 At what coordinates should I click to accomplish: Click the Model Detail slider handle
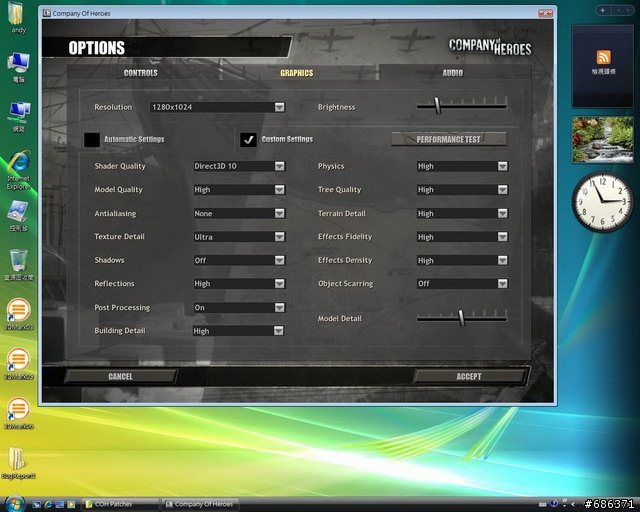coord(462,318)
